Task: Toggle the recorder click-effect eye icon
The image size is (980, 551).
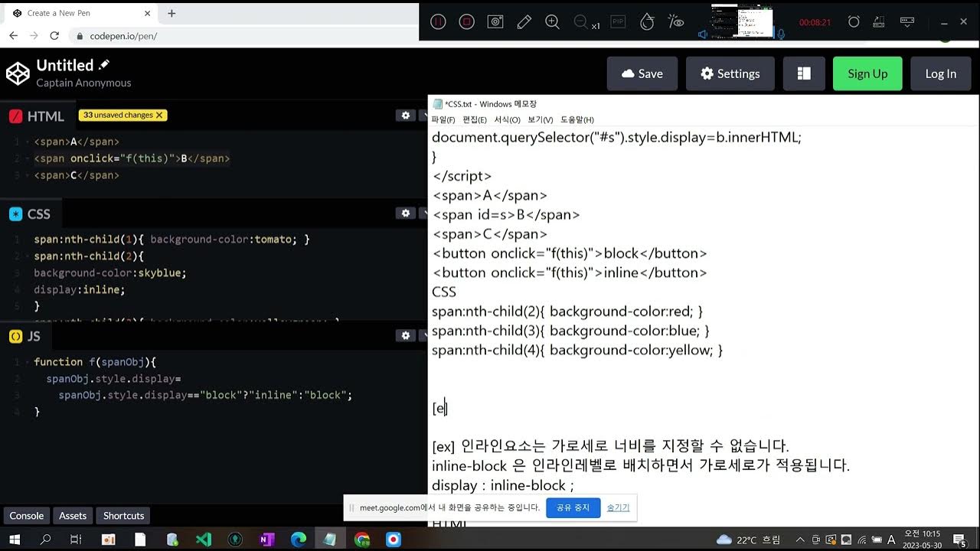Action: pyautogui.click(x=675, y=22)
